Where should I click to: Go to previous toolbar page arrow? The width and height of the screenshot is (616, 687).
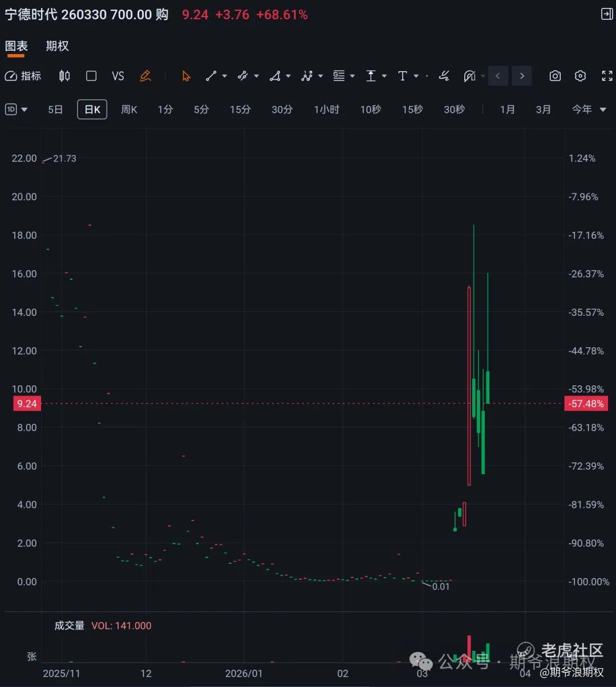coord(497,76)
